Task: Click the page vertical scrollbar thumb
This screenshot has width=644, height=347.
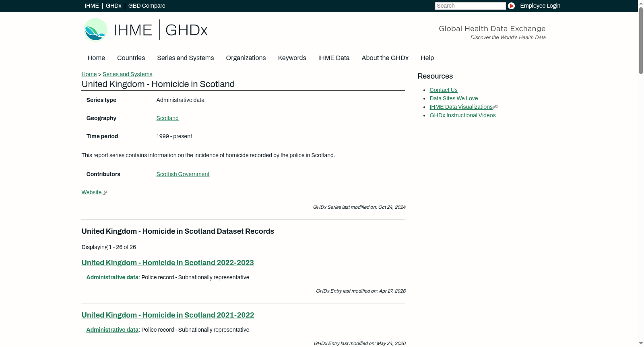Action: pos(641,40)
